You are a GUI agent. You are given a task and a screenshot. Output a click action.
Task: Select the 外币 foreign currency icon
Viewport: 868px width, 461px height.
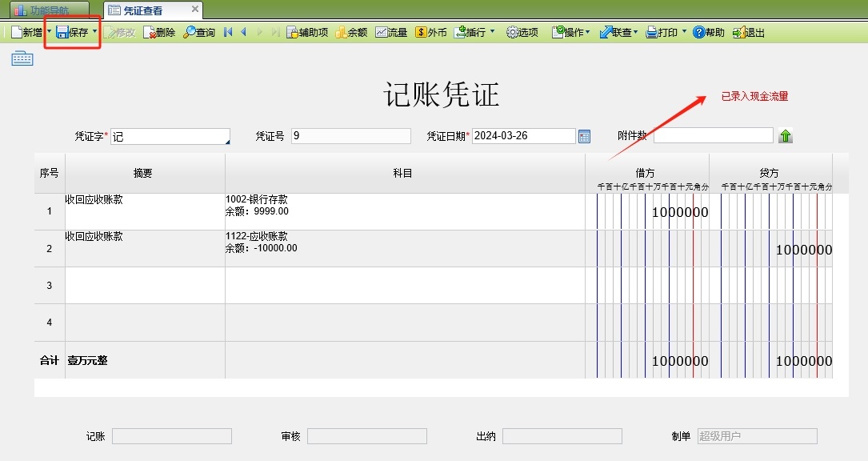point(431,32)
